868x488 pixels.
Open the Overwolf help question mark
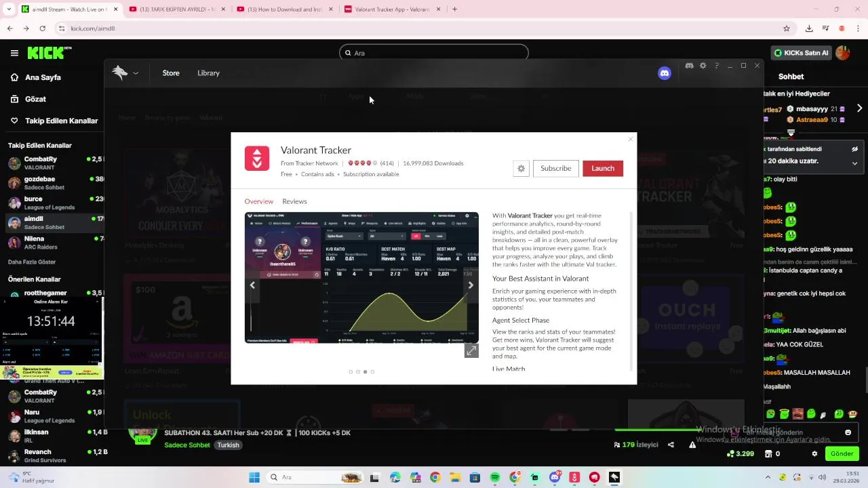coord(717,66)
